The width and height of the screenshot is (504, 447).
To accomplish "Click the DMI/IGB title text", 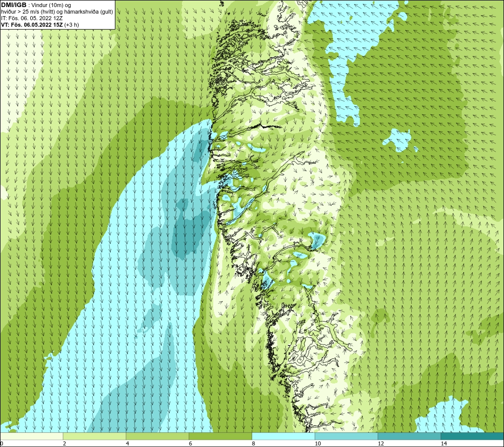I will [x=14, y=5].
